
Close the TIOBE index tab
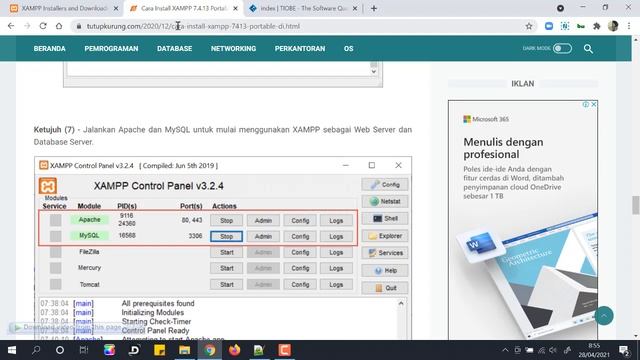pyautogui.click(x=355, y=8)
